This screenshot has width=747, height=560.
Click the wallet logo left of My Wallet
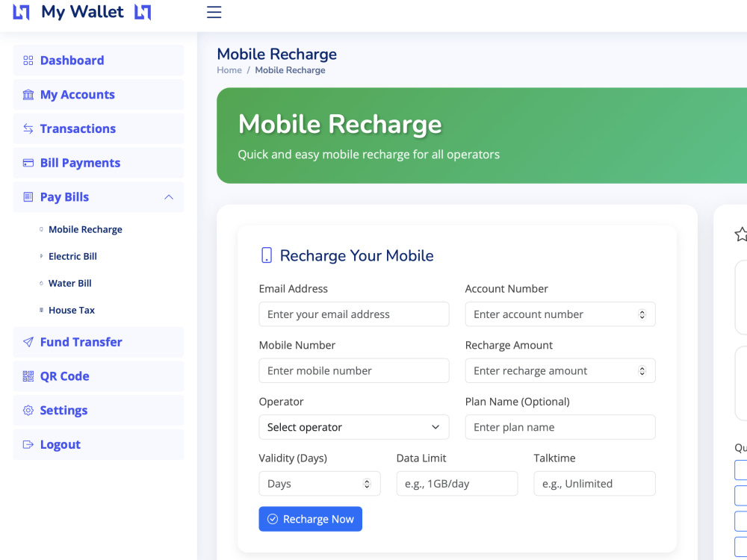tap(21, 12)
